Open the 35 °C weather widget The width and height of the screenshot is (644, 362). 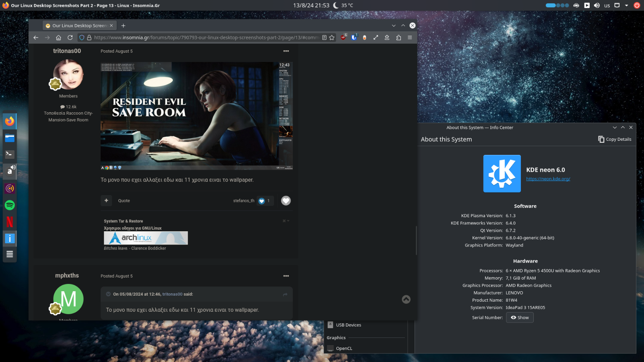pyautogui.click(x=343, y=5)
